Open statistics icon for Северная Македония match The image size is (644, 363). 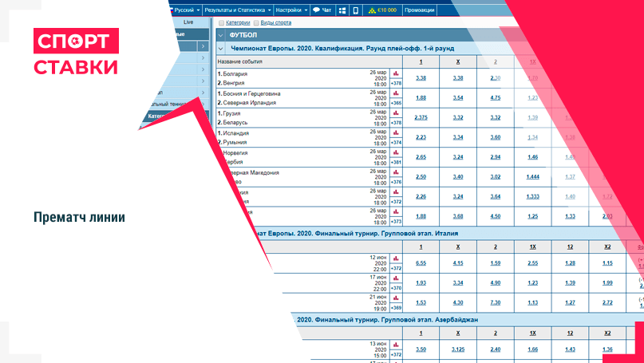tap(397, 172)
